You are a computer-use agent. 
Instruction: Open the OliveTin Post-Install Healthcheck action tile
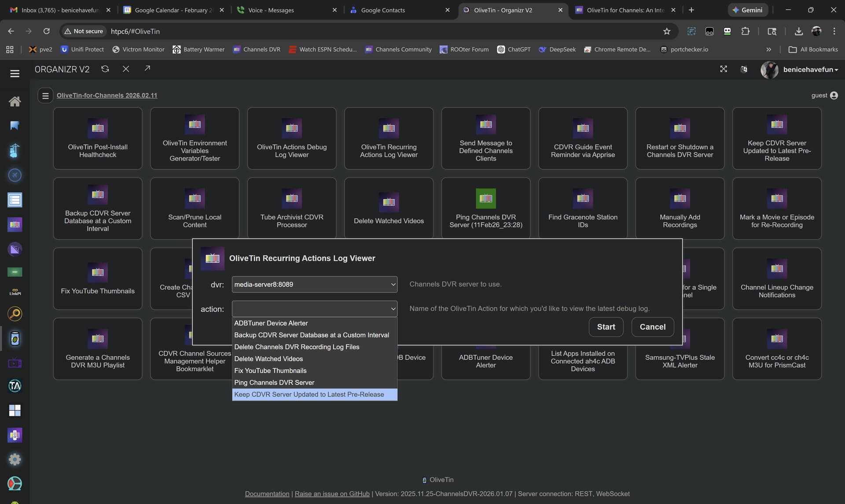click(98, 139)
